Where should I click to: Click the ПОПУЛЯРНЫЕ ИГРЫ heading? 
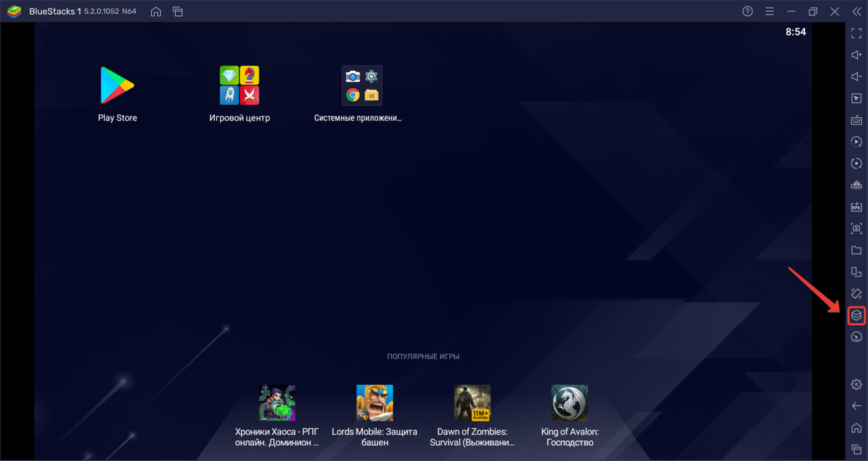point(423,356)
